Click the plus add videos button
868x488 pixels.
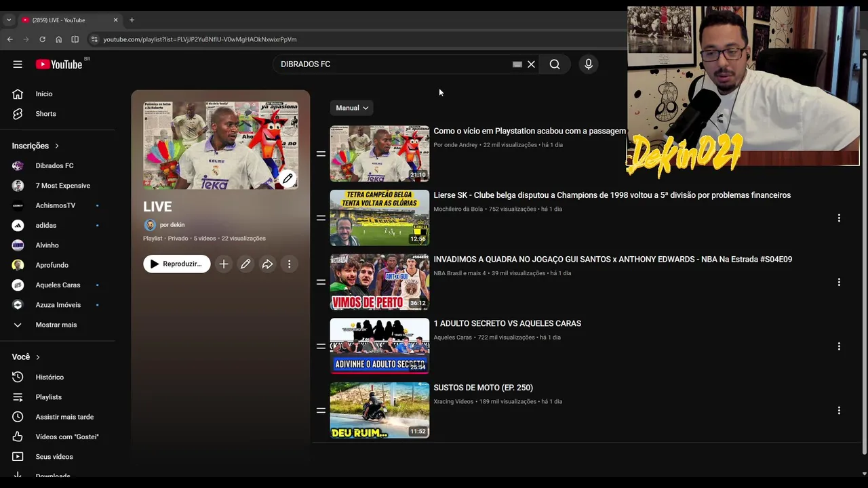[224, 264]
